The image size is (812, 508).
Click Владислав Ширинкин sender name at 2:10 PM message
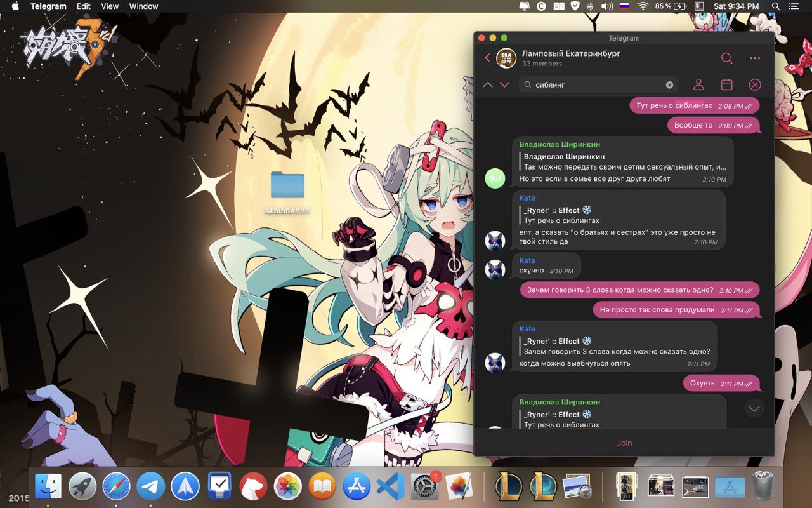click(560, 144)
